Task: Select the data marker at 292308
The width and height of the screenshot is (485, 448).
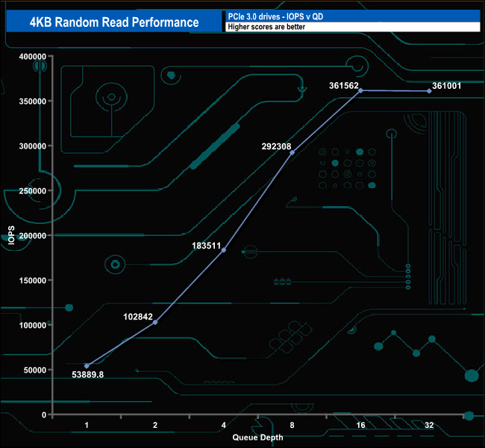Action: (292, 152)
